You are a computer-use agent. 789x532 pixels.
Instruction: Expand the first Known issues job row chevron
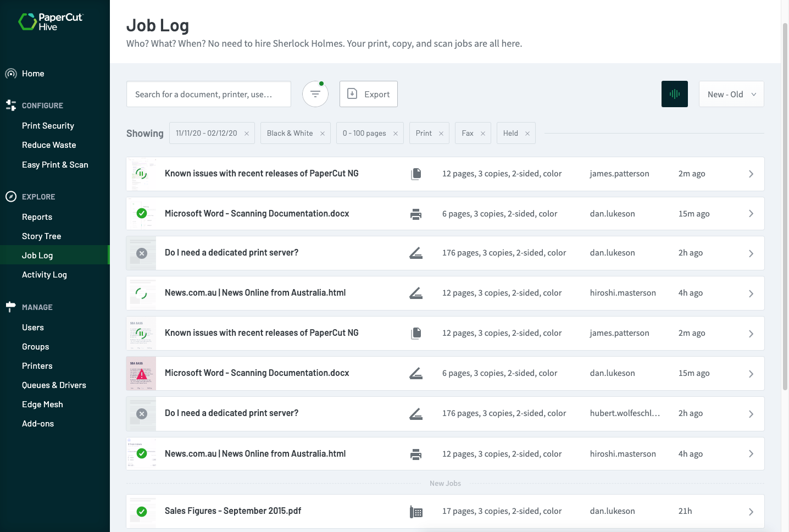(x=751, y=174)
